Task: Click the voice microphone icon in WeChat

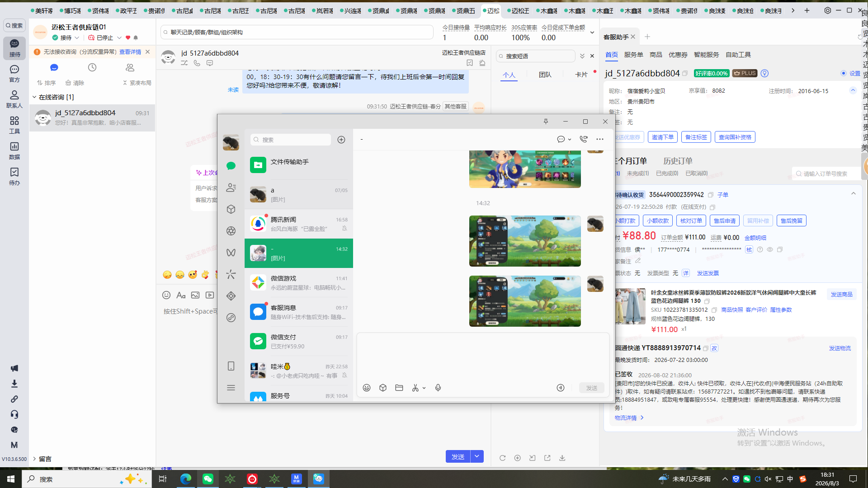Action: pos(438,388)
